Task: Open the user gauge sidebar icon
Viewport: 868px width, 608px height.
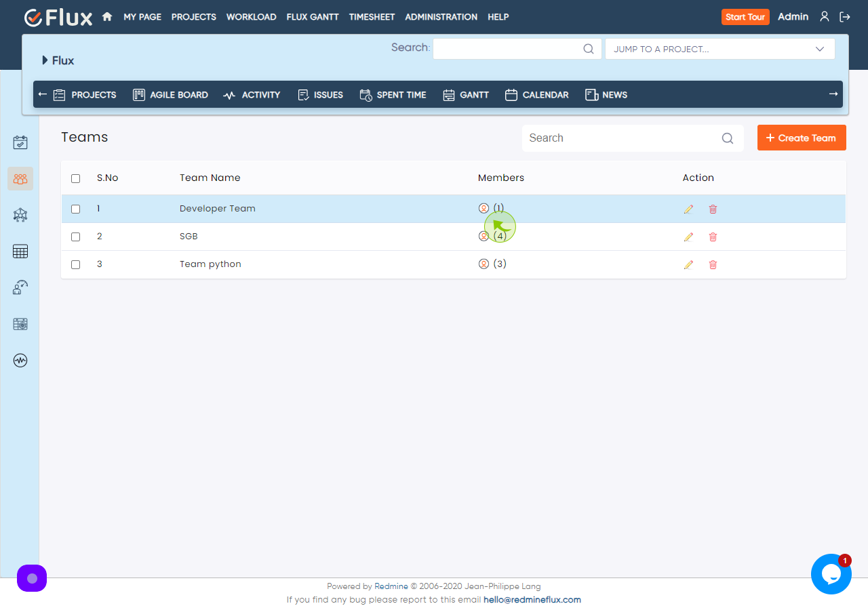Action: click(20, 287)
